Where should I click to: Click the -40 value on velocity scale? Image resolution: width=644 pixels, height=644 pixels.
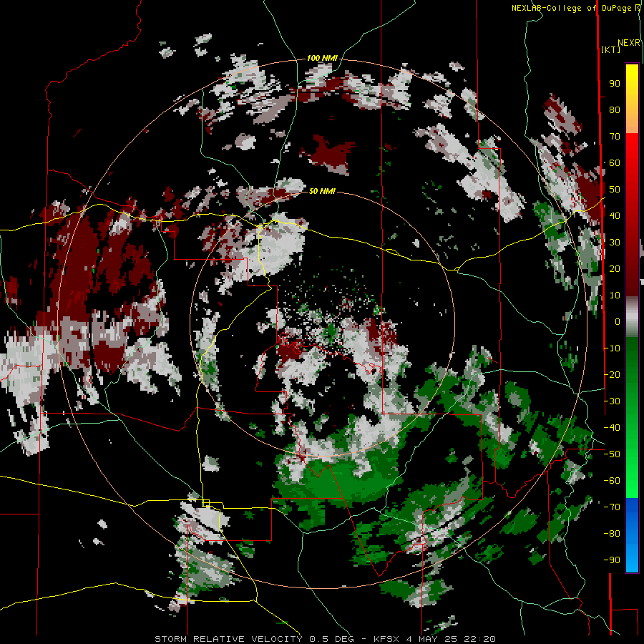612,428
